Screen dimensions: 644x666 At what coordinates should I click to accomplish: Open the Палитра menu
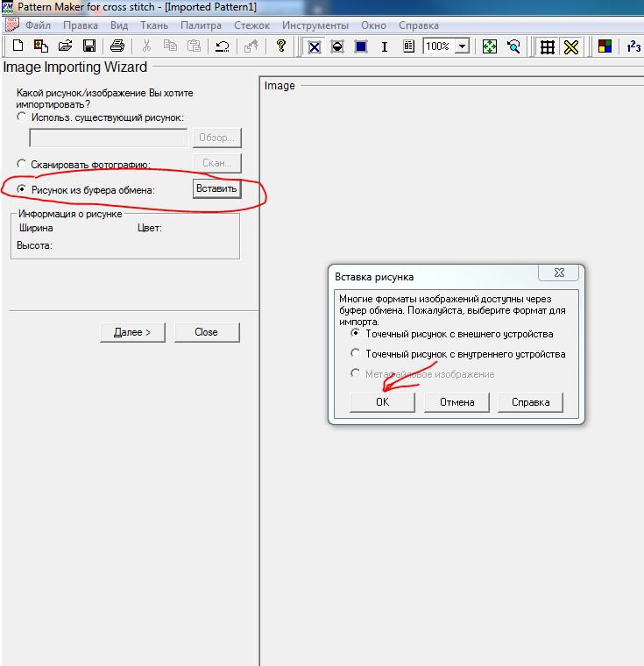pyautogui.click(x=201, y=25)
